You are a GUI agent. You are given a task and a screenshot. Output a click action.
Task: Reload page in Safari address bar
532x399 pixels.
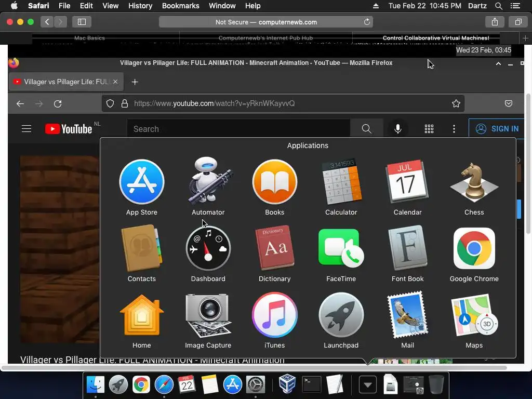pyautogui.click(x=367, y=22)
